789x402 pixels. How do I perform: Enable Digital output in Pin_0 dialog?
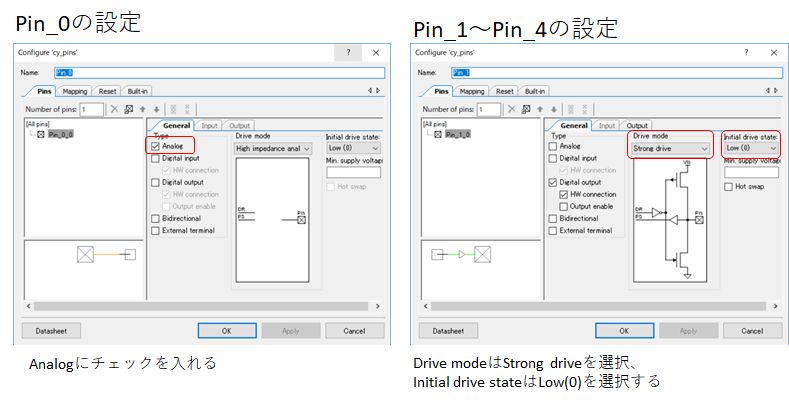click(155, 183)
